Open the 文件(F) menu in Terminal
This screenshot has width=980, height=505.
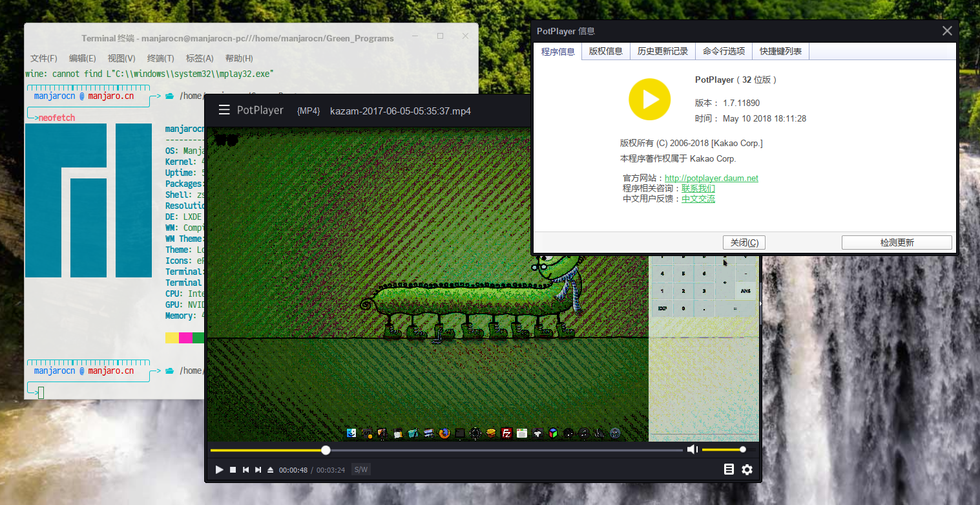coord(44,58)
